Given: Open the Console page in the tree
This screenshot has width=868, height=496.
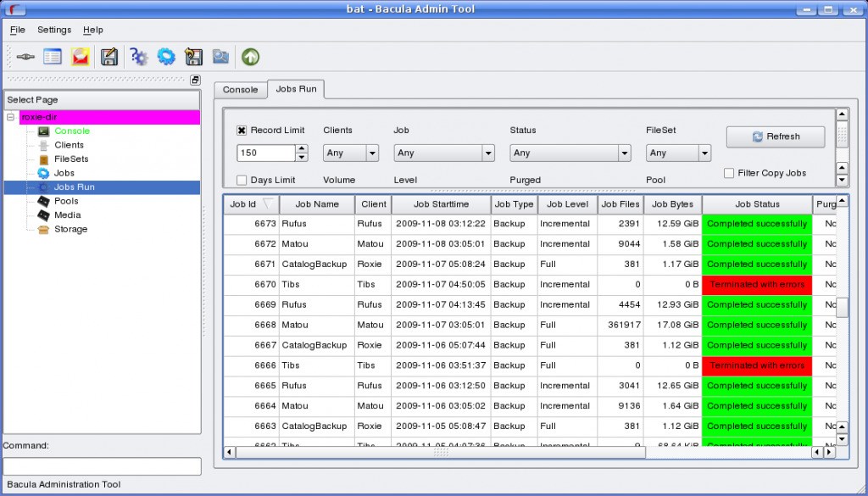Looking at the screenshot, I should (72, 131).
